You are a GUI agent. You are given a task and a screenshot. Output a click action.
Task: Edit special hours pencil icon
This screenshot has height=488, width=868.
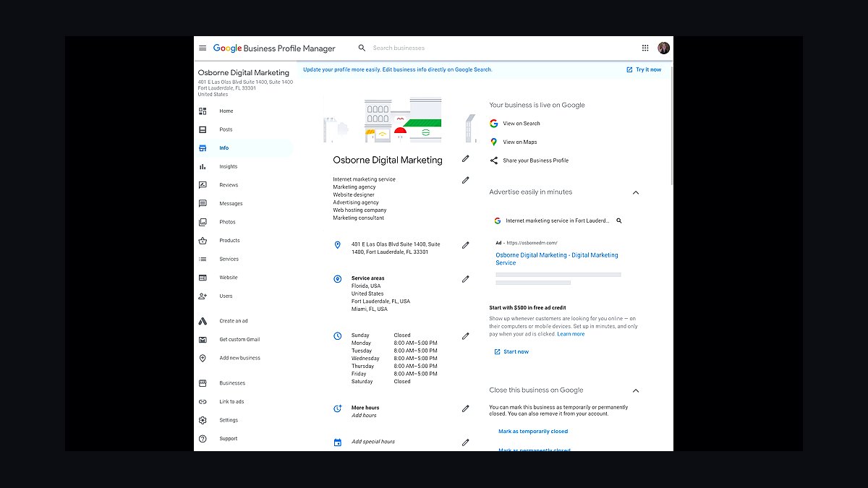pos(465,442)
